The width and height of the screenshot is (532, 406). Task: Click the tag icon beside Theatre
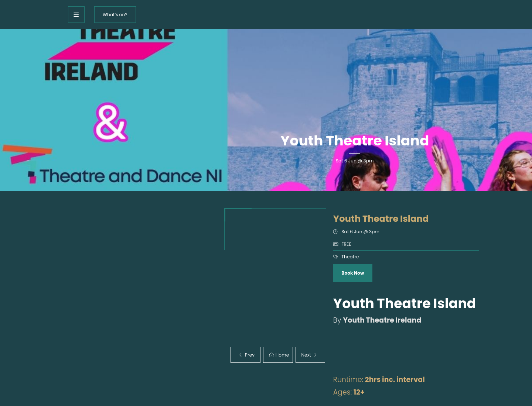click(335, 257)
